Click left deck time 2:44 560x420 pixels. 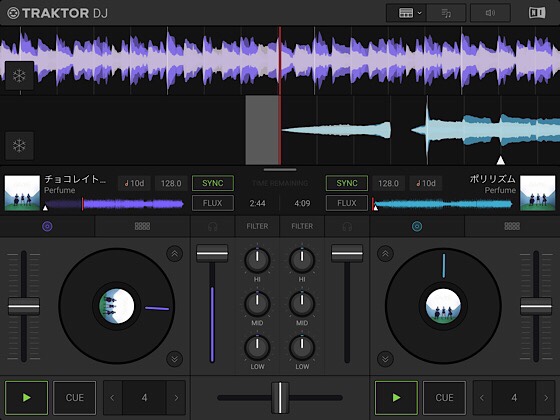click(x=258, y=203)
